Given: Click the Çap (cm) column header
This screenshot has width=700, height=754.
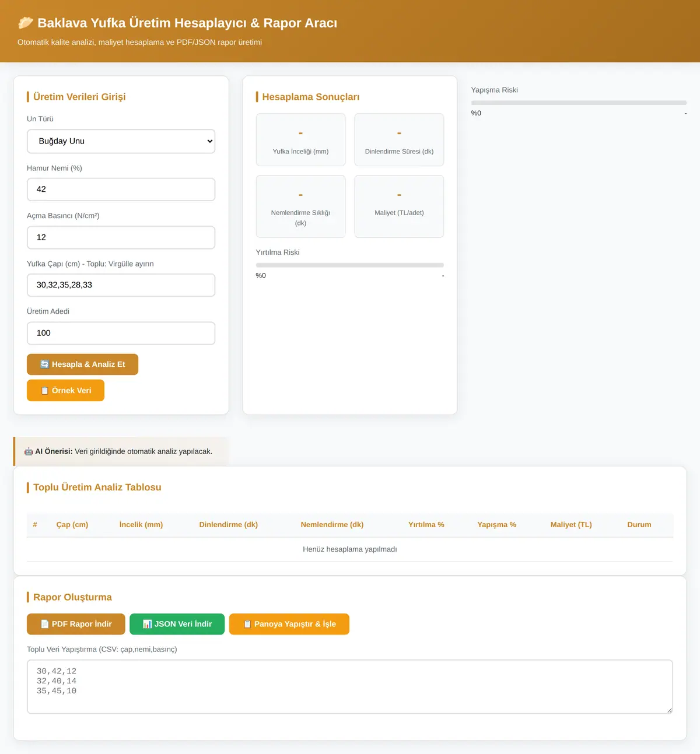Looking at the screenshot, I should click(x=72, y=525).
